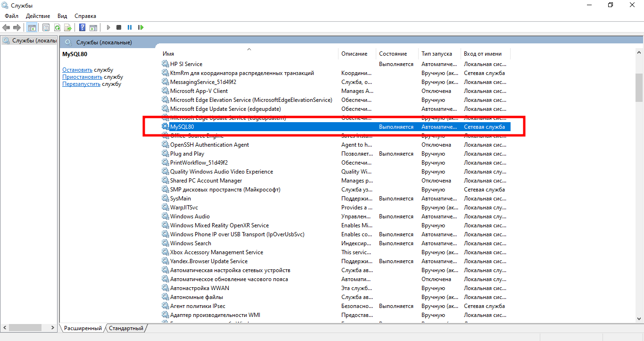644x341 pixels.
Task: Toggle the show/hide console tree icon
Action: pyautogui.click(x=32, y=28)
